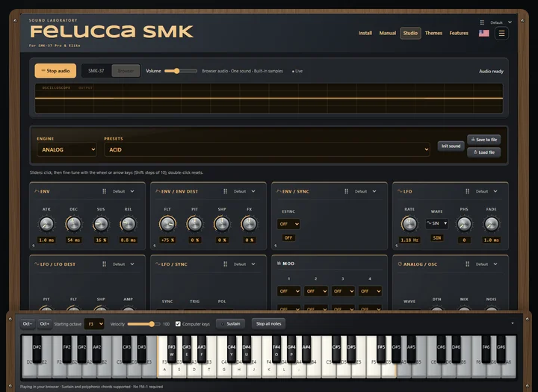Open the Starting octave dropdown showing F3
The image size is (538, 392).
pyautogui.click(x=94, y=324)
